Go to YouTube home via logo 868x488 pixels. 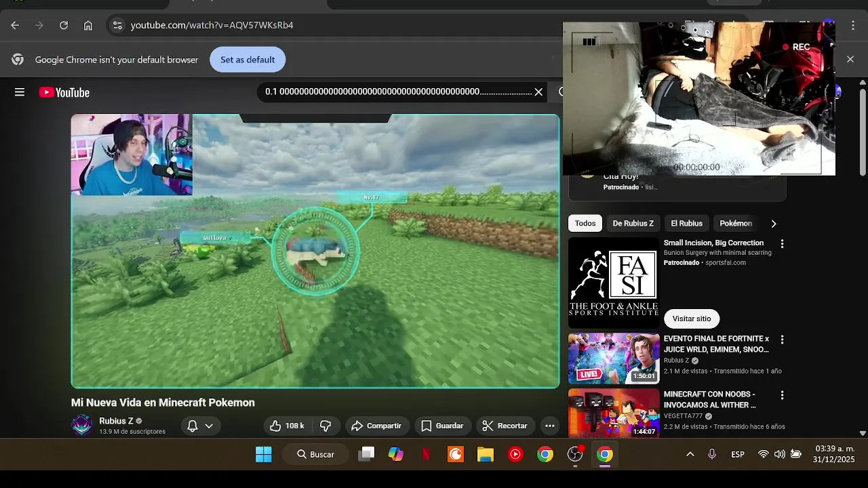pos(64,93)
